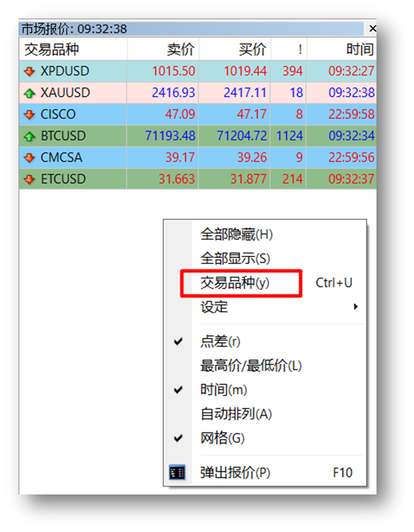Click the green up arrow next to XAUUSD
This screenshot has width=414, height=532.
click(x=29, y=93)
